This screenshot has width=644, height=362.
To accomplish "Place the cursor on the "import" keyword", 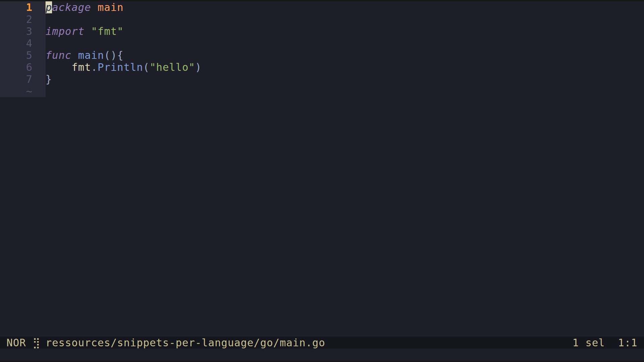I will click(x=65, y=32).
